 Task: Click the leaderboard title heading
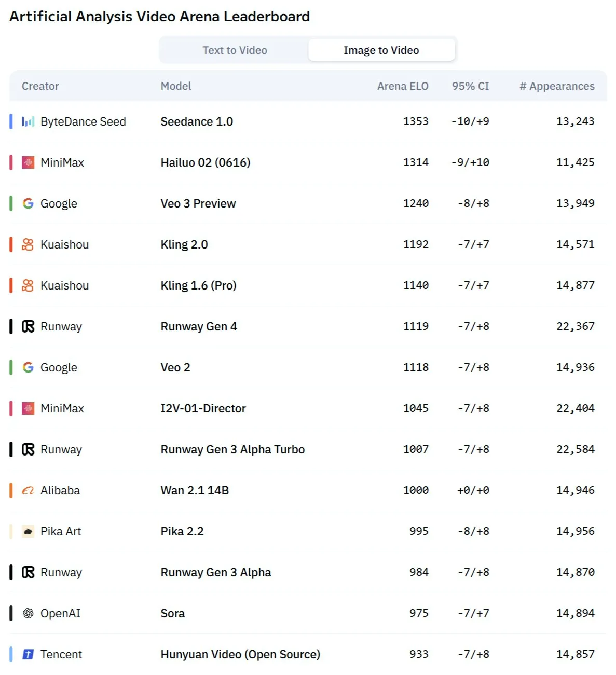coord(159,17)
